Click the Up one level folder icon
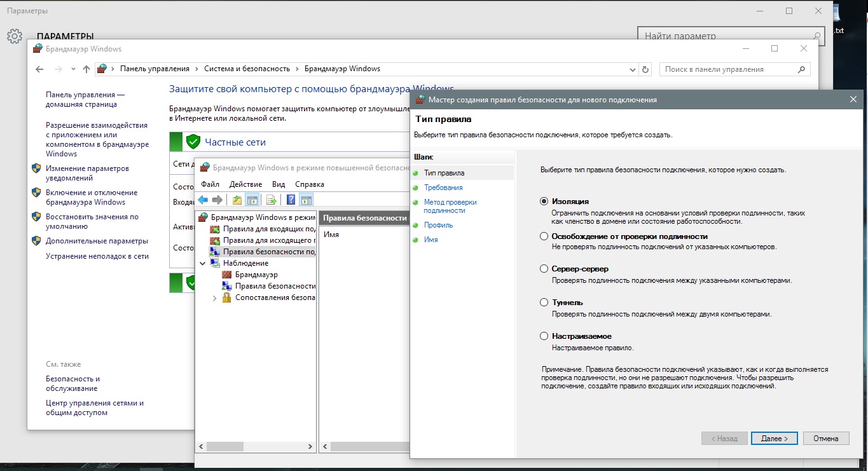Image resolution: width=868 pixels, height=471 pixels. click(237, 200)
